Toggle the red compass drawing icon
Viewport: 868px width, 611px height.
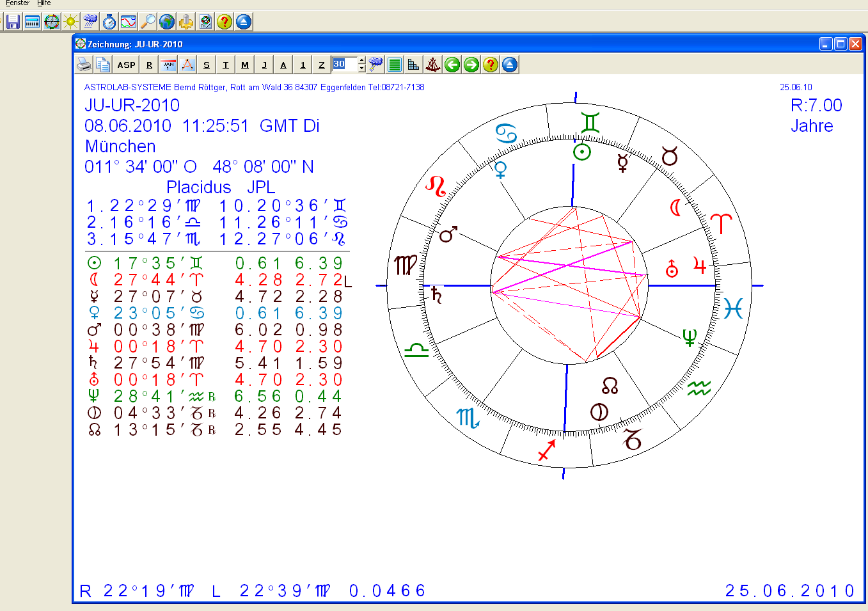(x=187, y=65)
